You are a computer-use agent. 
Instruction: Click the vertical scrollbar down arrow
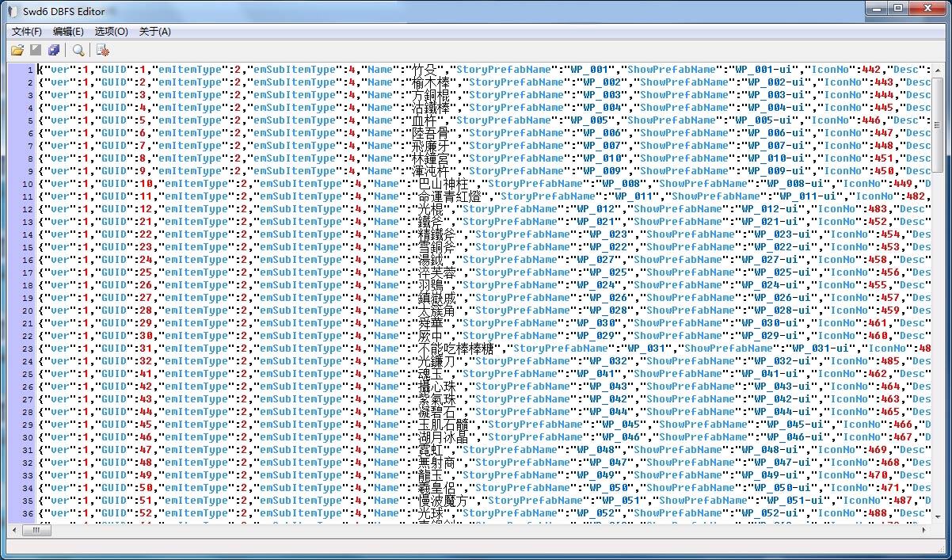click(938, 517)
